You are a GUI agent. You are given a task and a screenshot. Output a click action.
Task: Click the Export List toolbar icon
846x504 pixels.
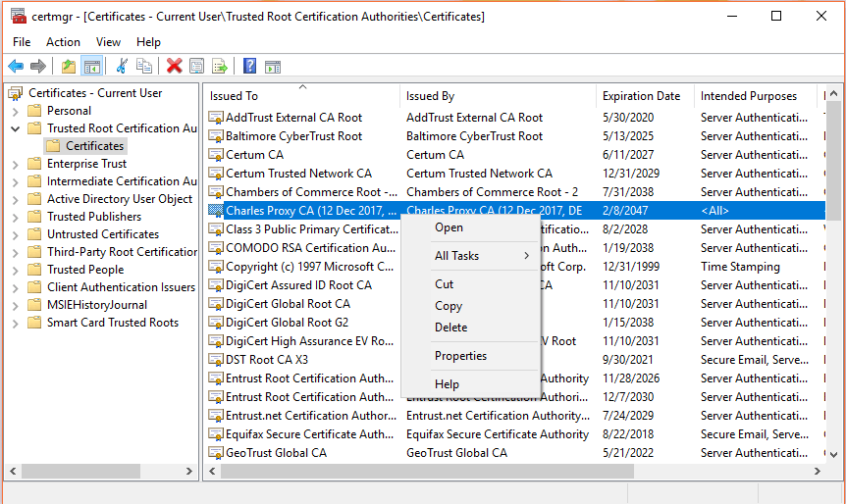(x=220, y=67)
